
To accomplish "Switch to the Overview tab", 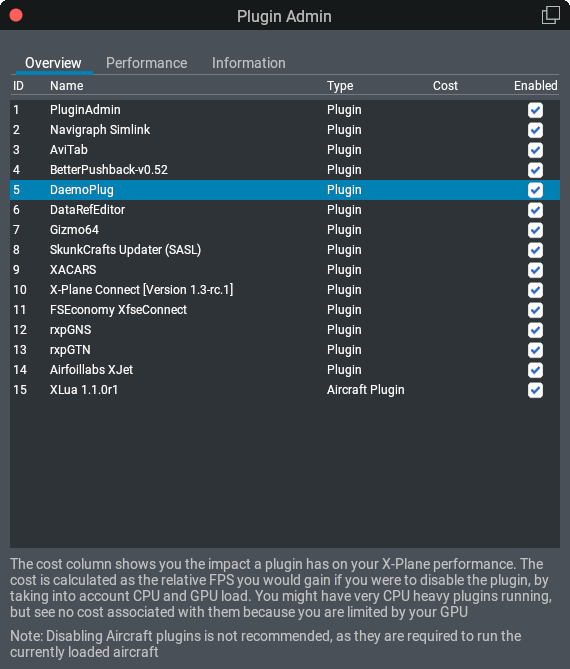I will (x=53, y=63).
